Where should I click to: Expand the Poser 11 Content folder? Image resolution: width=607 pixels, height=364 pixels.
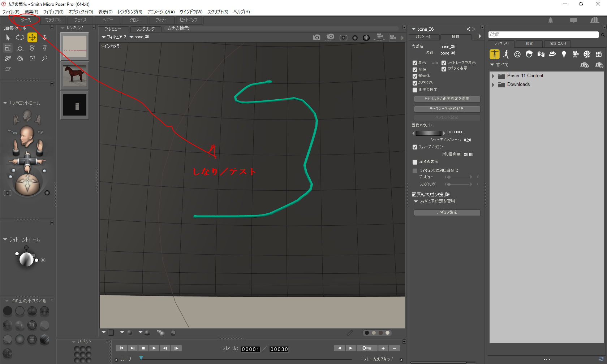(493, 76)
